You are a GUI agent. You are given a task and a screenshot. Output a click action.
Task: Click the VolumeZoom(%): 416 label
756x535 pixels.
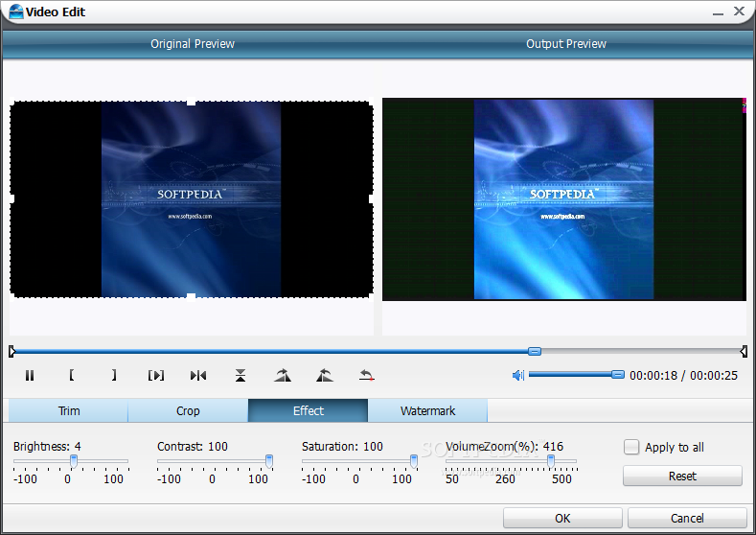504,447
